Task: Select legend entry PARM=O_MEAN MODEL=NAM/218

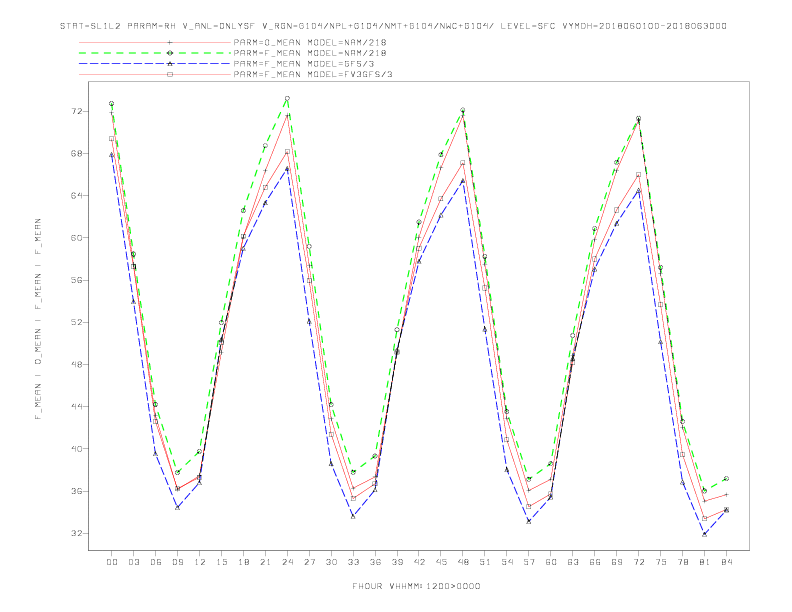Action: click(310, 42)
